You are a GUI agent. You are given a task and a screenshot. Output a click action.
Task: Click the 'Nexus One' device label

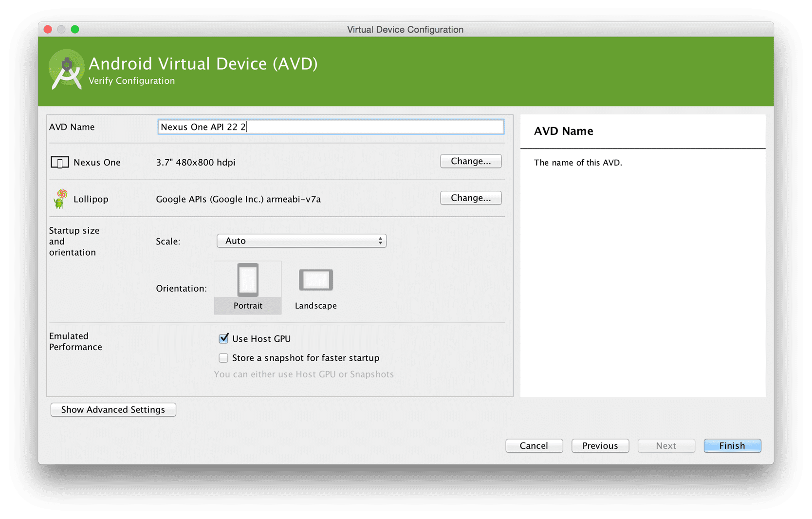coord(97,163)
